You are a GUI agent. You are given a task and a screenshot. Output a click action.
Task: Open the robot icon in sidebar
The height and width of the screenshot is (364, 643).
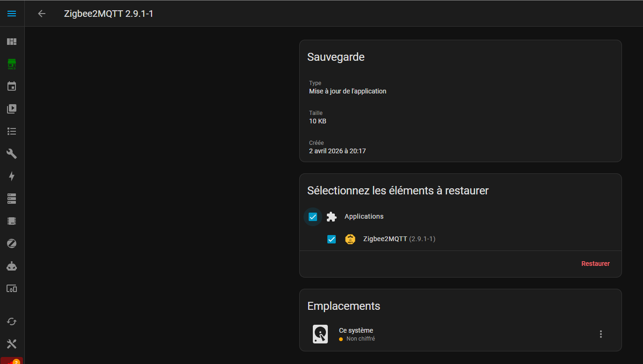coord(12,266)
